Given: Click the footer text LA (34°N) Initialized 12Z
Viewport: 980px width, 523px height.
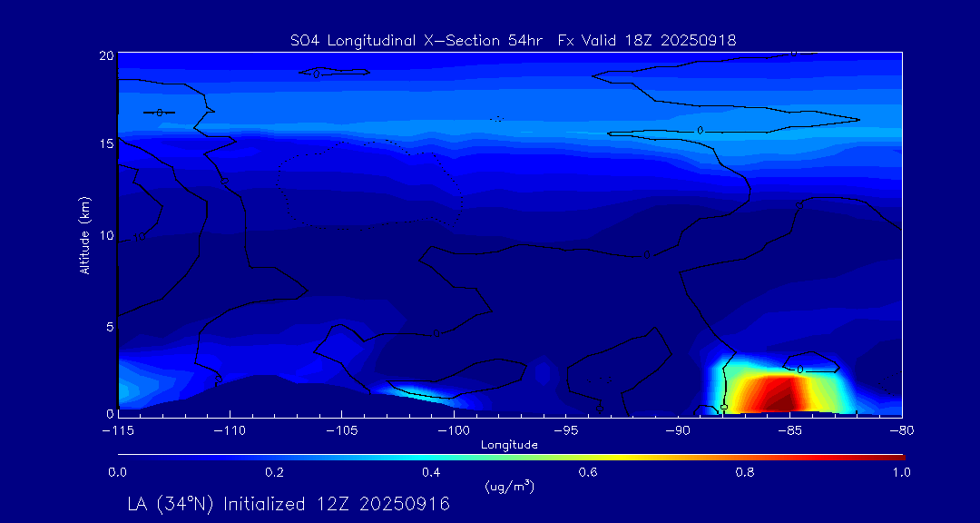Looking at the screenshot, I should 289,504.
